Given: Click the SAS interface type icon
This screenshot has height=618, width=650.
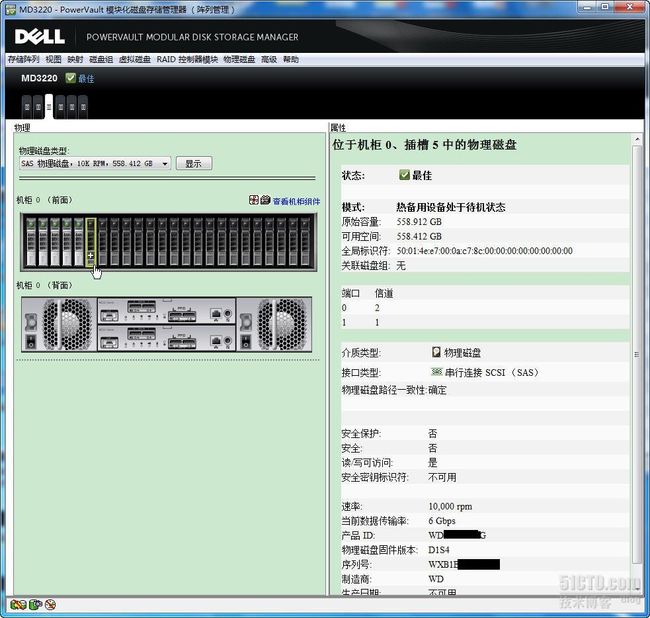Looking at the screenshot, I should pos(437,372).
